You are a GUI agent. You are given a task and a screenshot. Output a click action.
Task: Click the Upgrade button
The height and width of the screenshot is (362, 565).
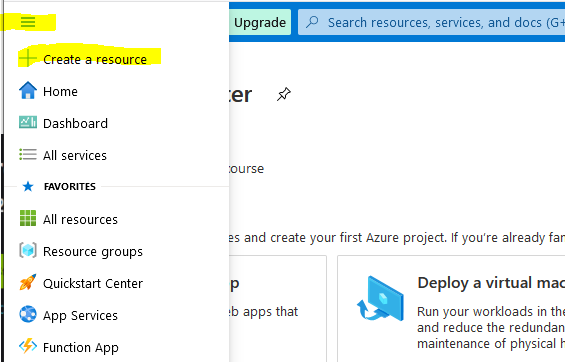click(260, 22)
